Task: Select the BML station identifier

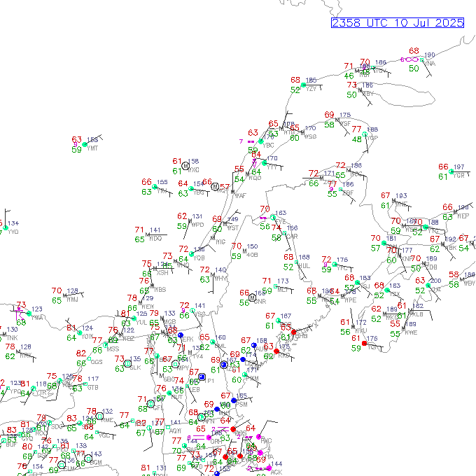Action: click(220, 346)
